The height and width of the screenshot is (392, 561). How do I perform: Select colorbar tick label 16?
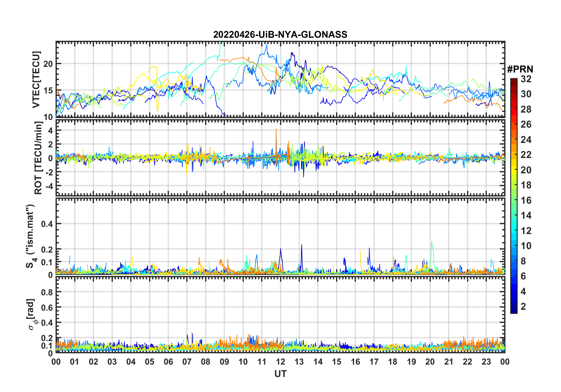526,200
